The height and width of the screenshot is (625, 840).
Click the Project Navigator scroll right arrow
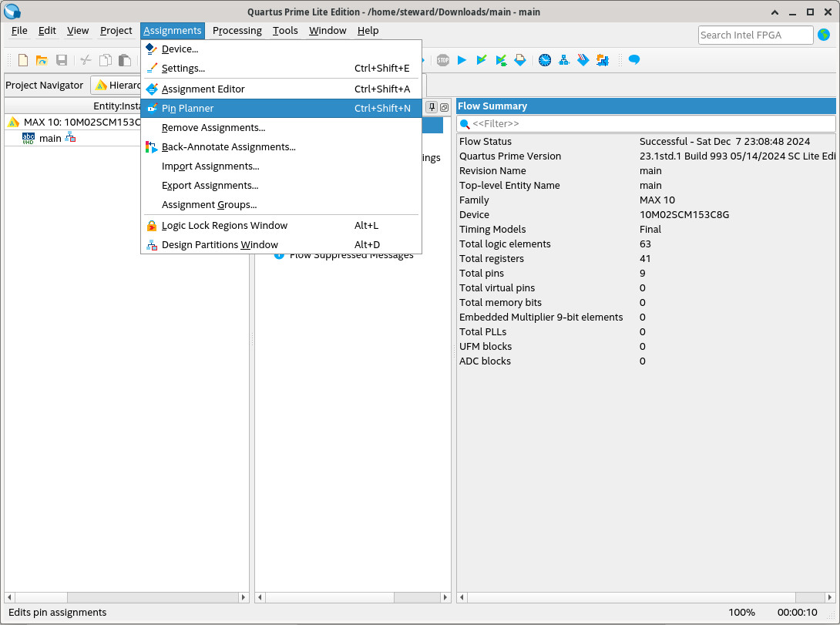pos(244,597)
